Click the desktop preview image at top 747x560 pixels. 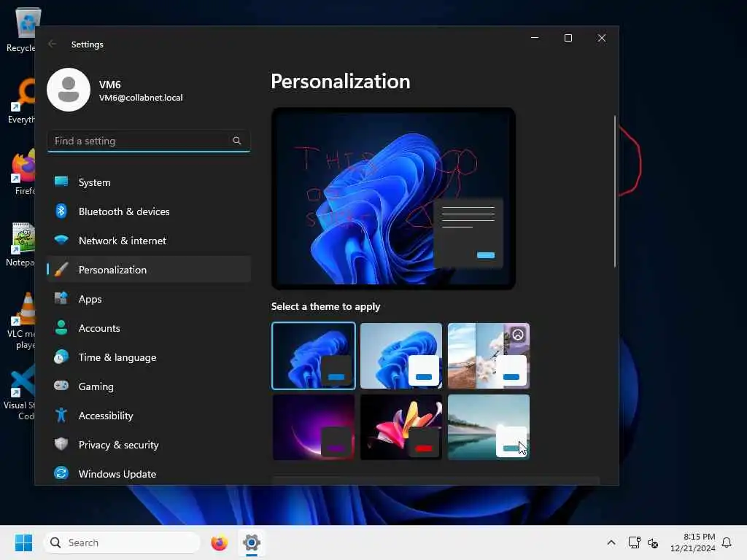pyautogui.click(x=393, y=198)
